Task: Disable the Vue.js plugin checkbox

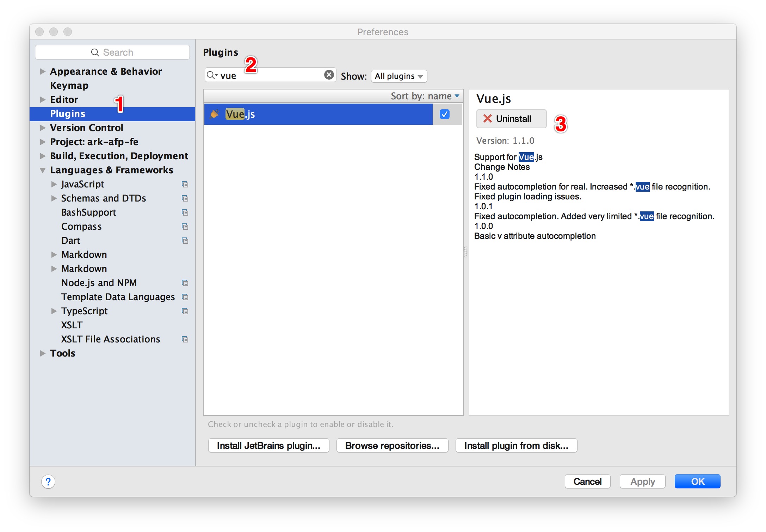Action: [x=445, y=114]
